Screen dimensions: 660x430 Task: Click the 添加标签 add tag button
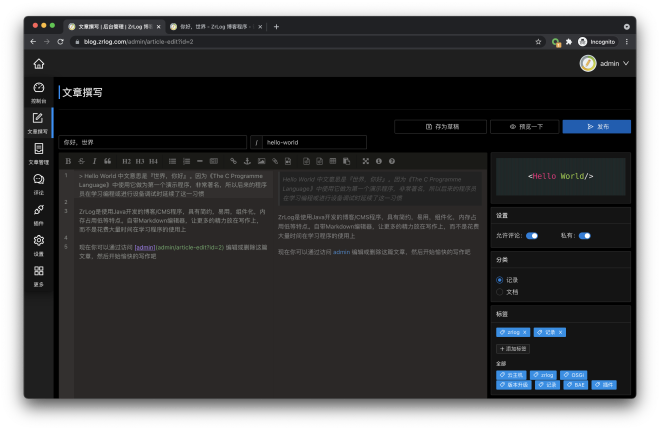pos(513,349)
